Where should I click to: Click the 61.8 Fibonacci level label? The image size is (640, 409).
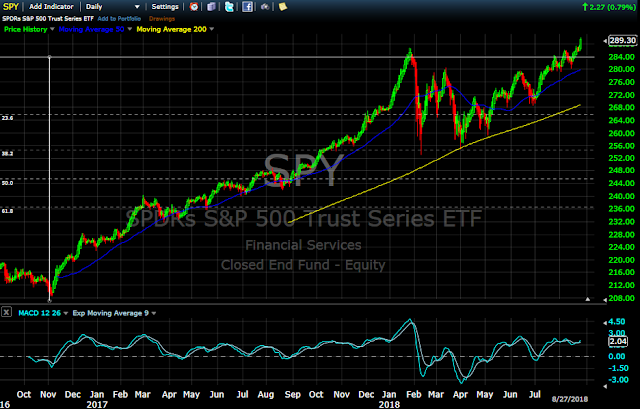pos(7,211)
